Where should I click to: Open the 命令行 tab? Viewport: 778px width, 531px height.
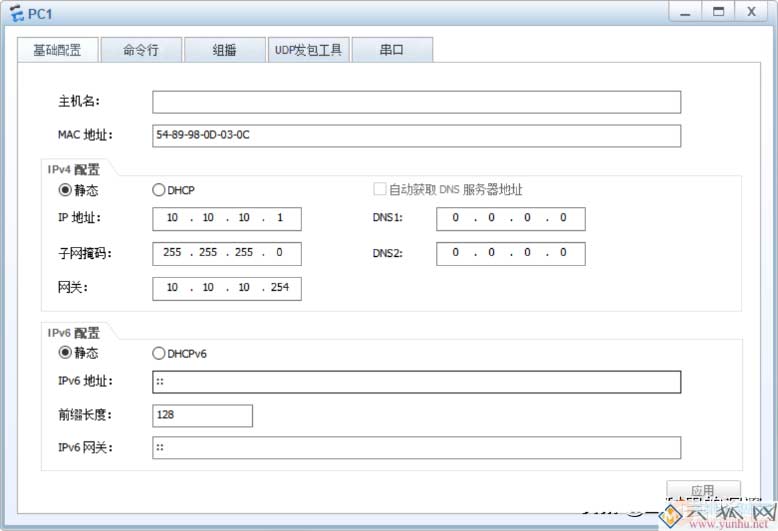point(140,50)
